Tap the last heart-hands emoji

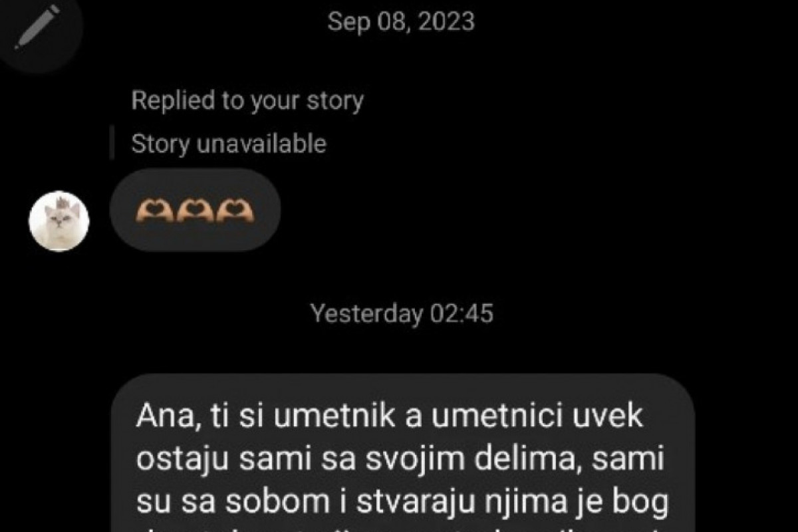pos(235,211)
